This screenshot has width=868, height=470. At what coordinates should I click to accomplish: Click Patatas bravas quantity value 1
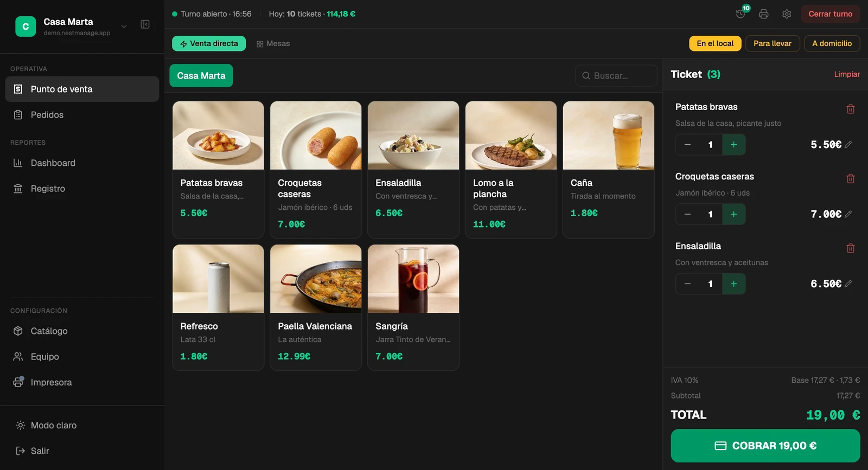click(711, 145)
